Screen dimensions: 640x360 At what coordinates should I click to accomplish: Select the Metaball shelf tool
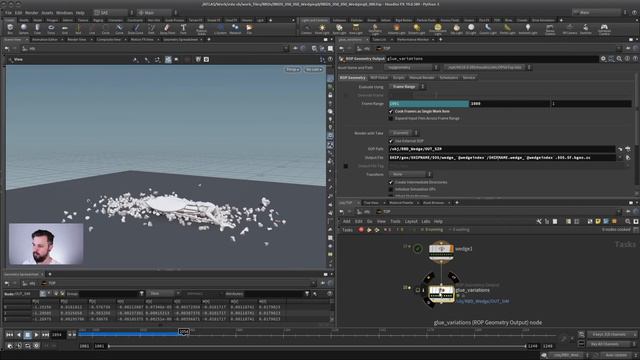pyautogui.click(x=235, y=29)
